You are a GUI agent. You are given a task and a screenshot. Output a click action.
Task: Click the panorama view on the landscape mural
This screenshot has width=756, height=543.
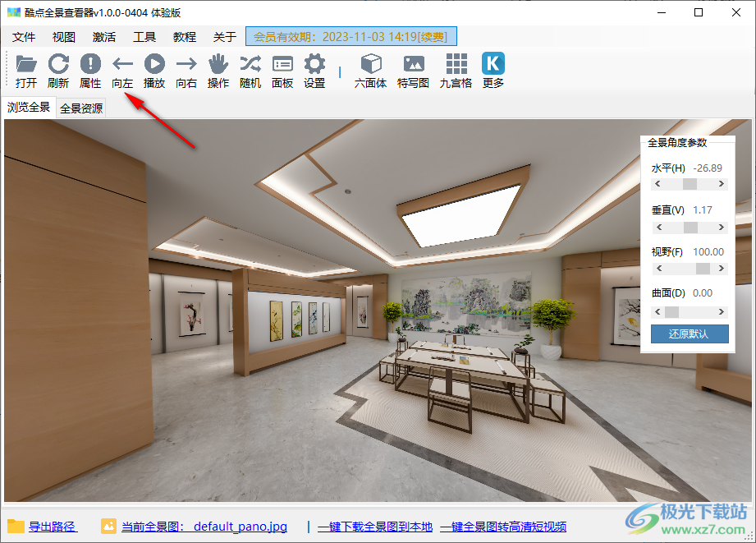click(x=465, y=304)
